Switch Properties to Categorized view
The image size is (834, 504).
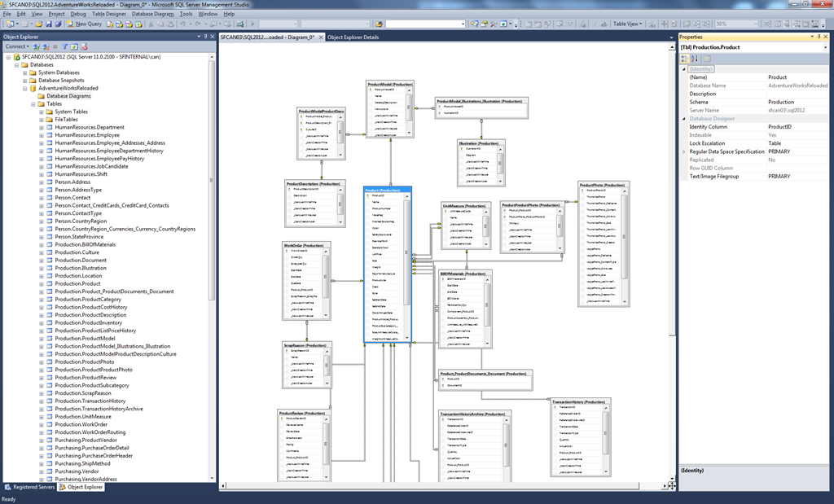(685, 59)
